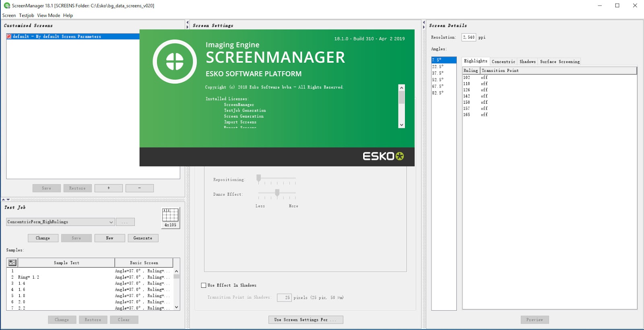The image size is (644, 330).
Task: Click the minus button under Customized Screens
Action: click(140, 188)
